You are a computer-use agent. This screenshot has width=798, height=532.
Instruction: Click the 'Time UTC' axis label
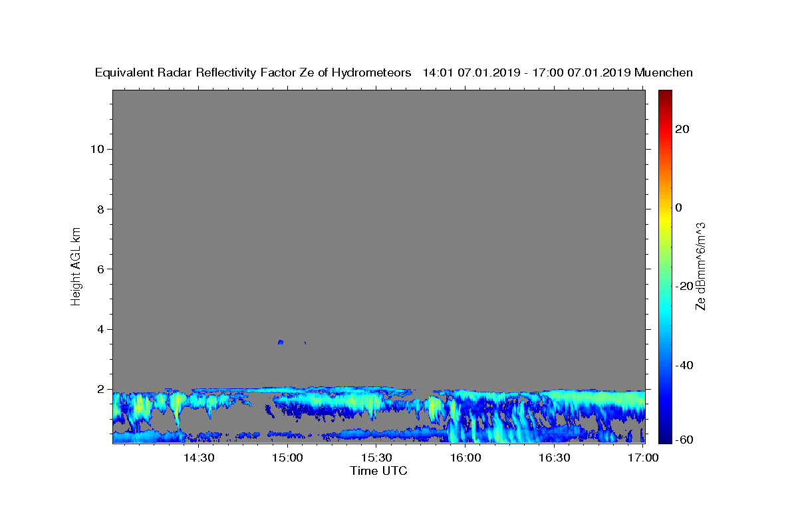[x=378, y=471]
